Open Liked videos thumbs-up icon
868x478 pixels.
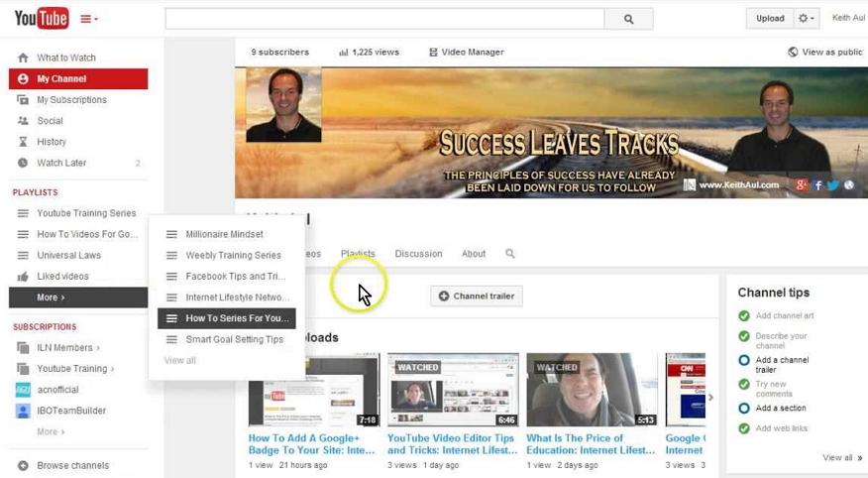(23, 277)
